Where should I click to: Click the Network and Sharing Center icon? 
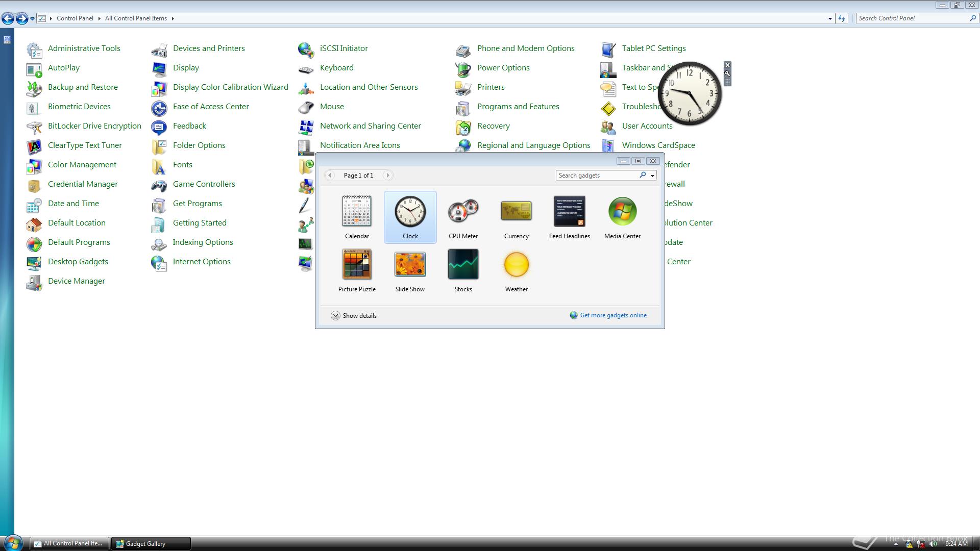(x=306, y=127)
